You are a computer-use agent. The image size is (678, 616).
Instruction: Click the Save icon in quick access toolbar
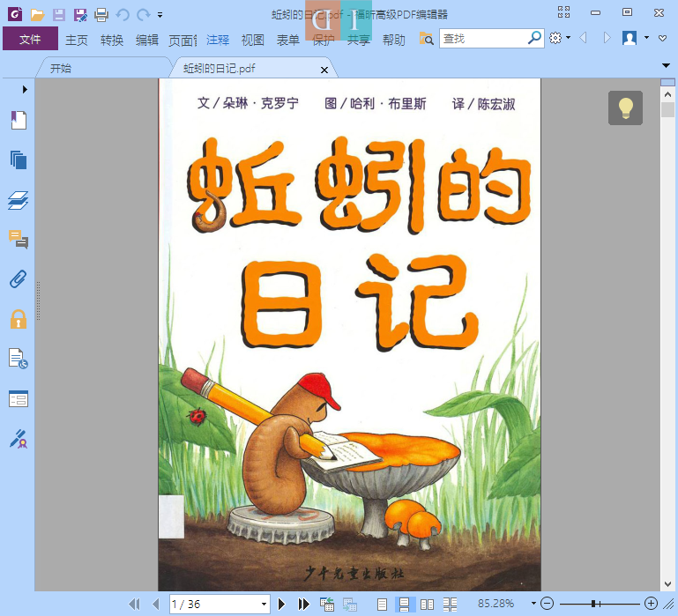coord(59,15)
